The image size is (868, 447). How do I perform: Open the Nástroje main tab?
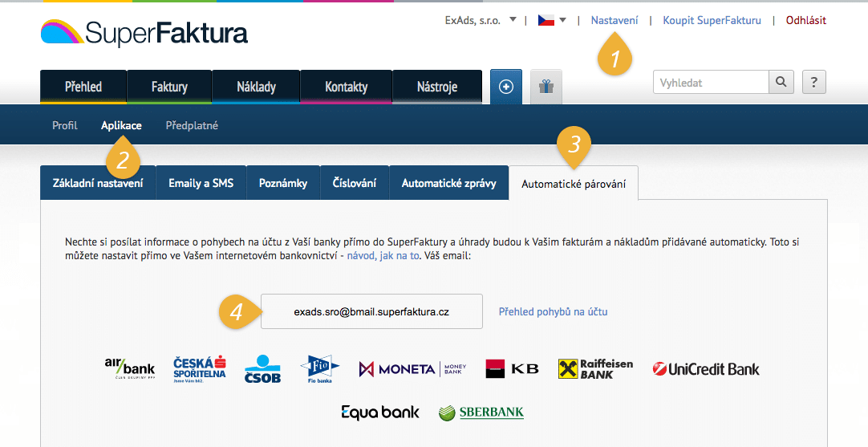click(x=436, y=87)
